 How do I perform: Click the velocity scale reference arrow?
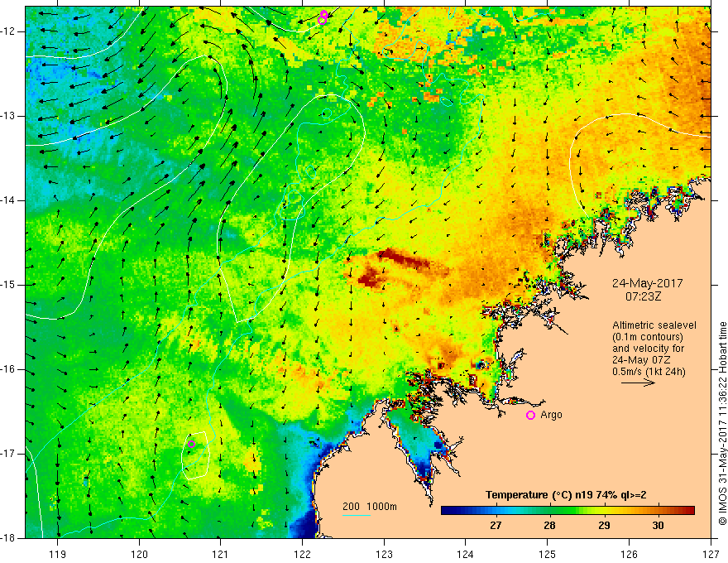[638, 383]
